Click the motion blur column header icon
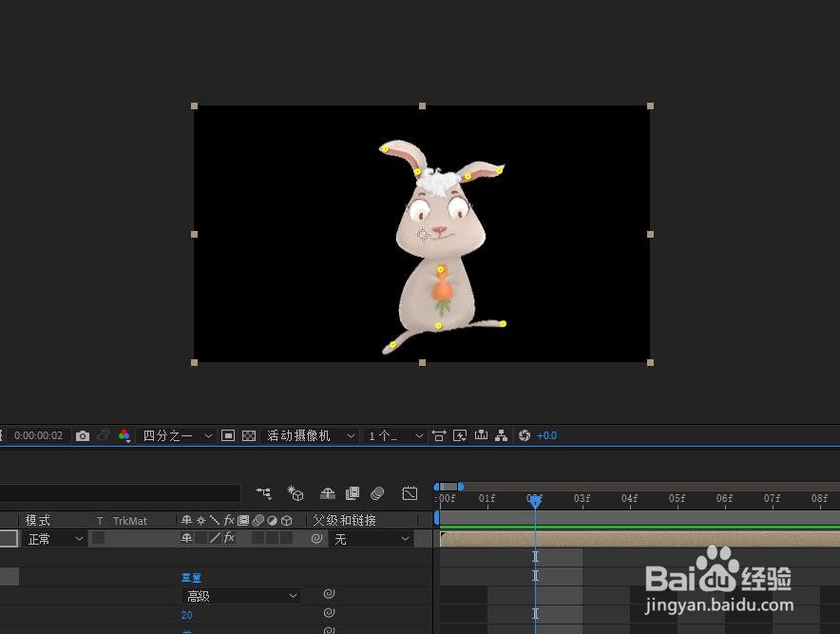Viewport: 840px width, 634px height. pos(258,520)
